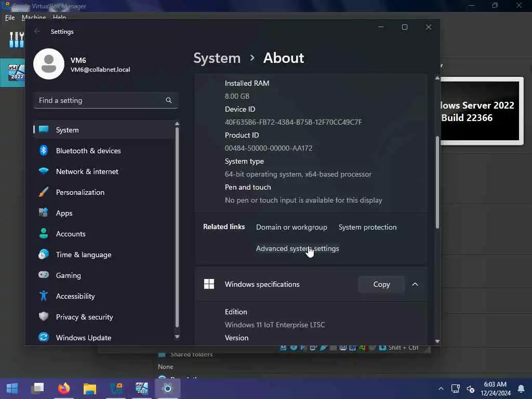Click the search magnifier in Find a setting

[169, 100]
